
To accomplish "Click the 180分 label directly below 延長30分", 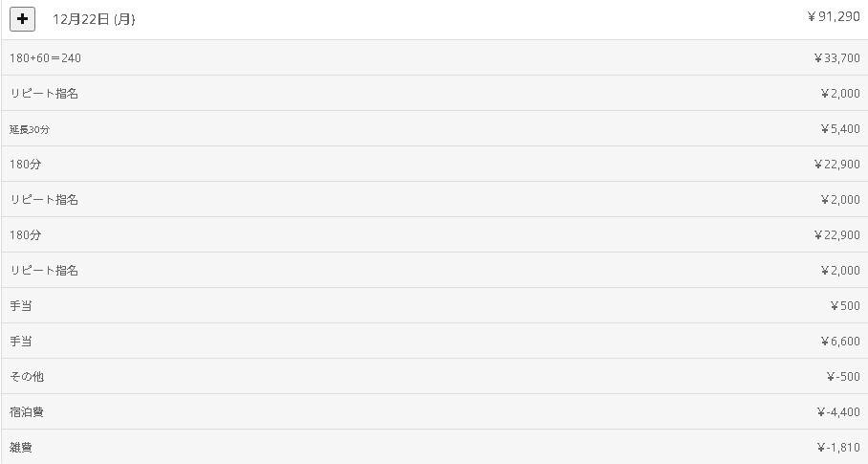I will pos(26,165).
